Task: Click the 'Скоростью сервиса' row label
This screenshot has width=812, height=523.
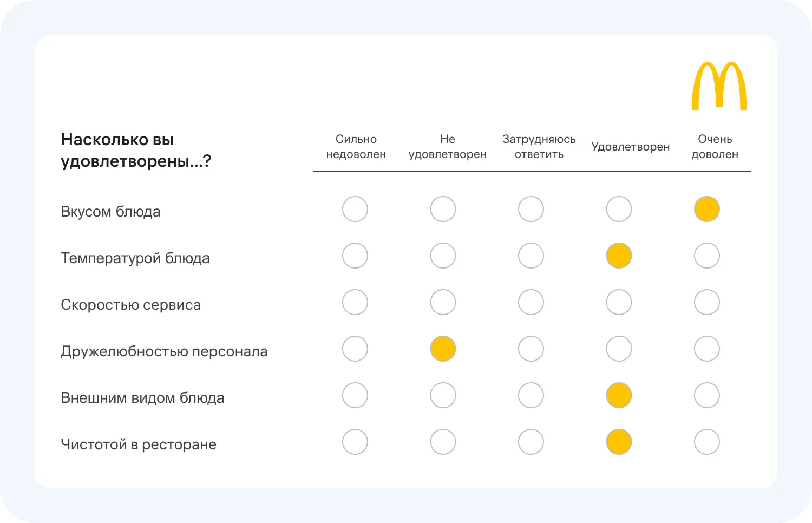Action: click(130, 305)
